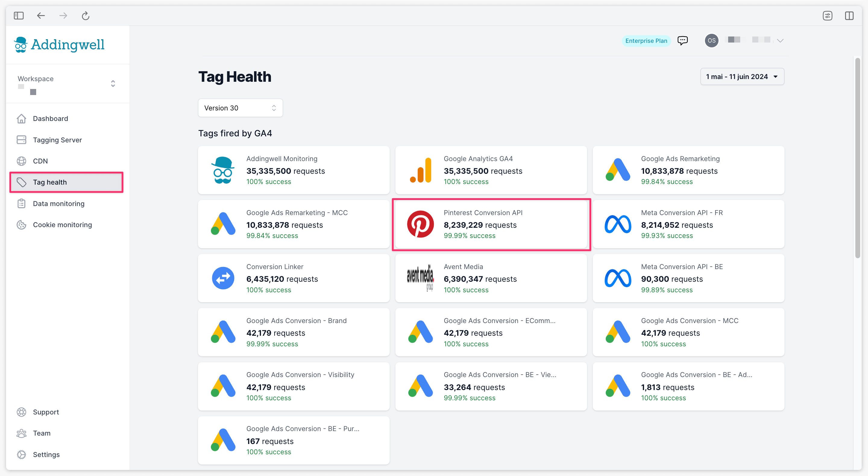The height and width of the screenshot is (476, 868).
Task: Go to Dashboard in sidebar
Action: (x=51, y=119)
